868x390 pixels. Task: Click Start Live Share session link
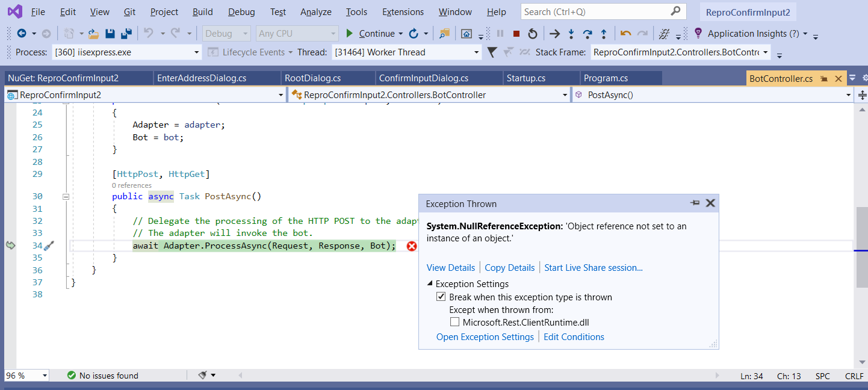(594, 267)
